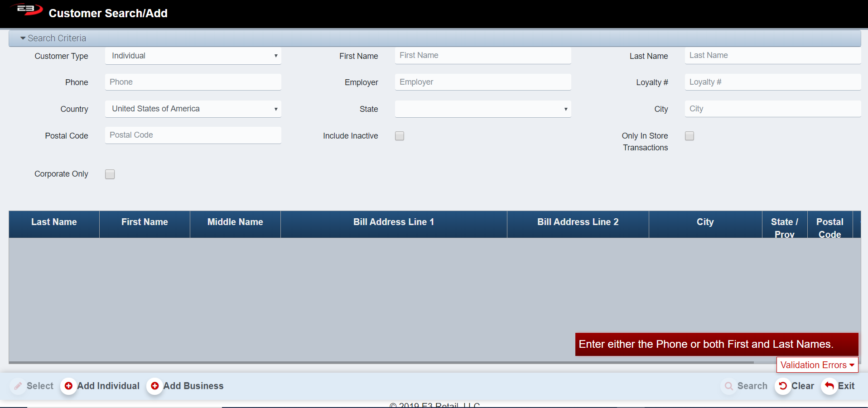Open the Validation Errors dropdown
This screenshot has height=408, width=868.
817,365
